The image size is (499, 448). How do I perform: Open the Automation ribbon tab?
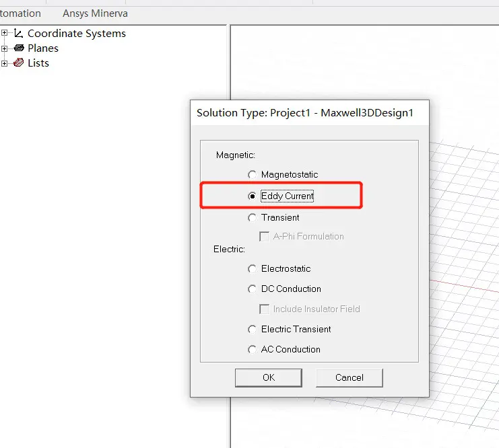20,13
